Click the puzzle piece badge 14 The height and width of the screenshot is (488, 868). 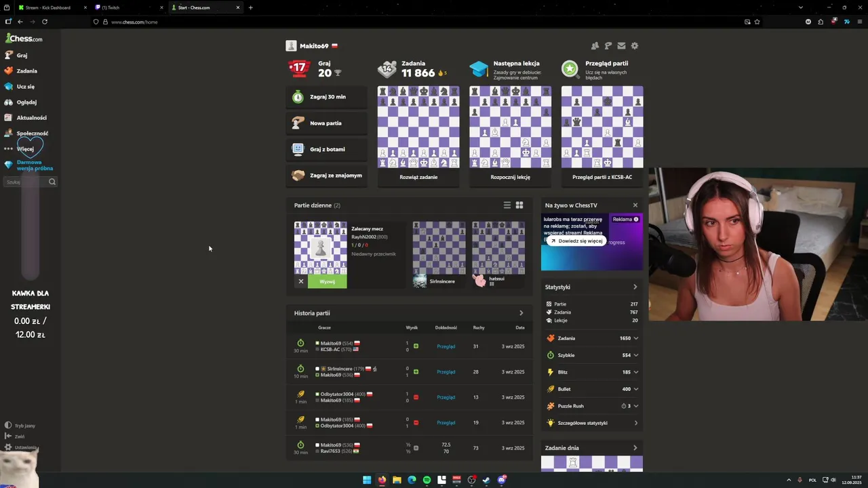[387, 68]
